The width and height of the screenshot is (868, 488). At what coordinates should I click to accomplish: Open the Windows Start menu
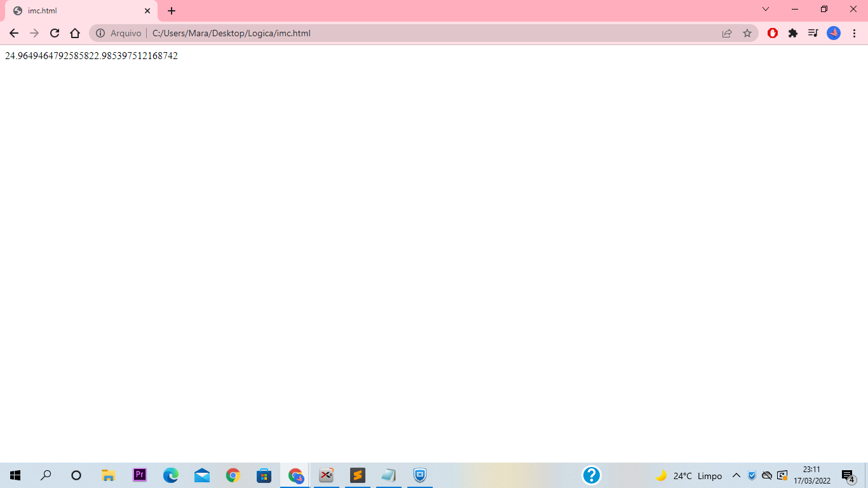[x=15, y=475]
